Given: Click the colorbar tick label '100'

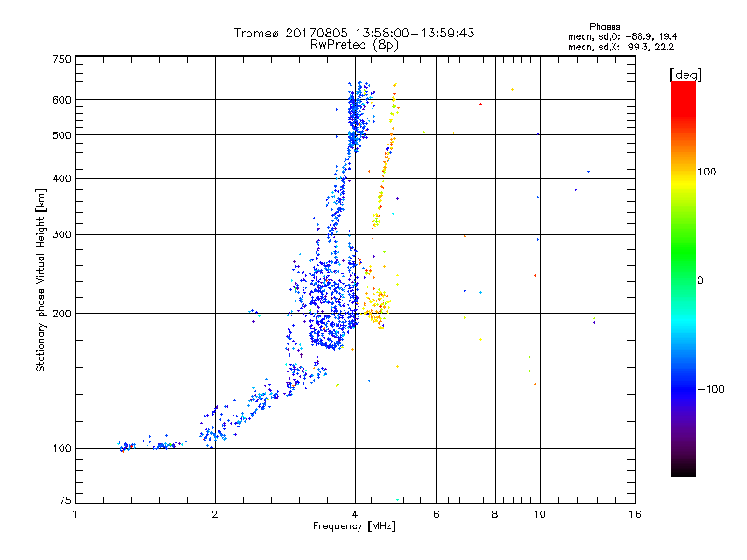Looking at the screenshot, I should [707, 172].
